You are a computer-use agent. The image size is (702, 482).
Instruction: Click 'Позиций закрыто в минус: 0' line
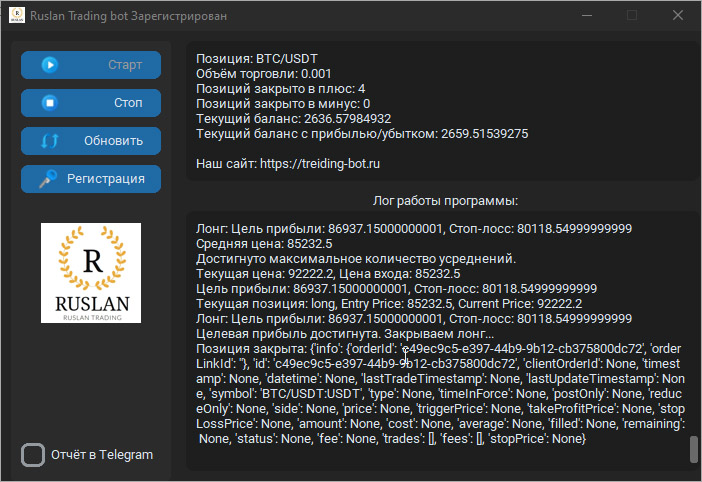pos(283,104)
